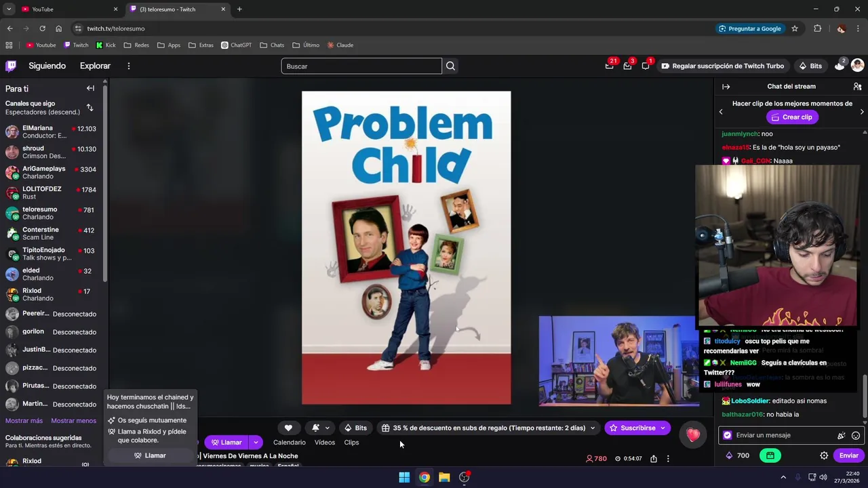
Task: Collapse the stream chat panel
Action: click(726, 87)
